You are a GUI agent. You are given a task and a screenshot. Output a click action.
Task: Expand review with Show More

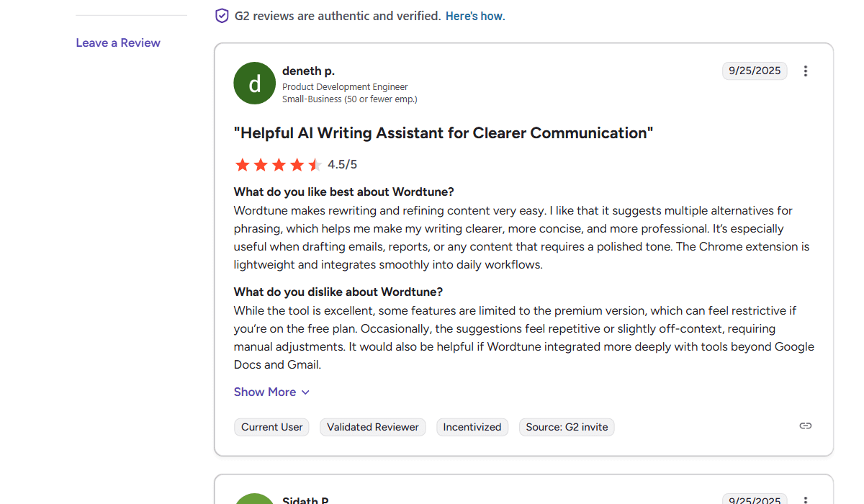(265, 392)
